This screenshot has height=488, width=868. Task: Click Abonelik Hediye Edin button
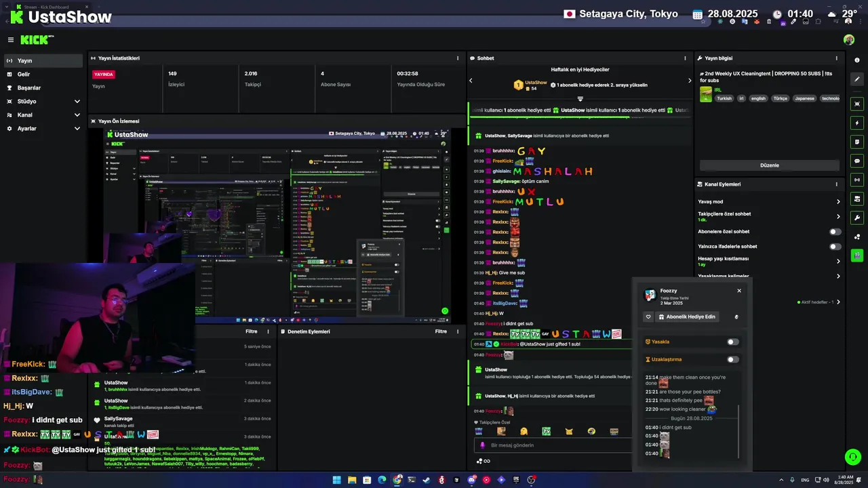686,317
